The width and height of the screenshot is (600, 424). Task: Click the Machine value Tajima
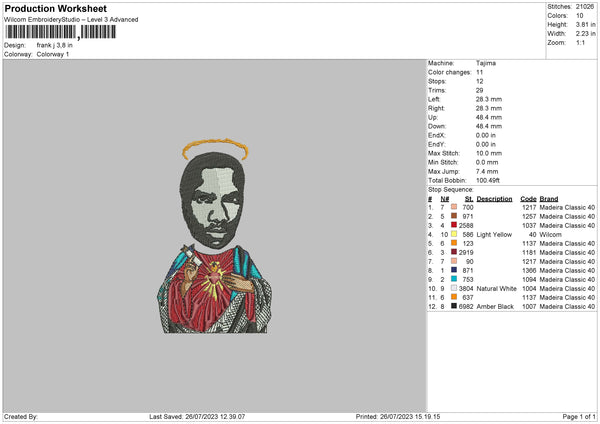coord(485,63)
